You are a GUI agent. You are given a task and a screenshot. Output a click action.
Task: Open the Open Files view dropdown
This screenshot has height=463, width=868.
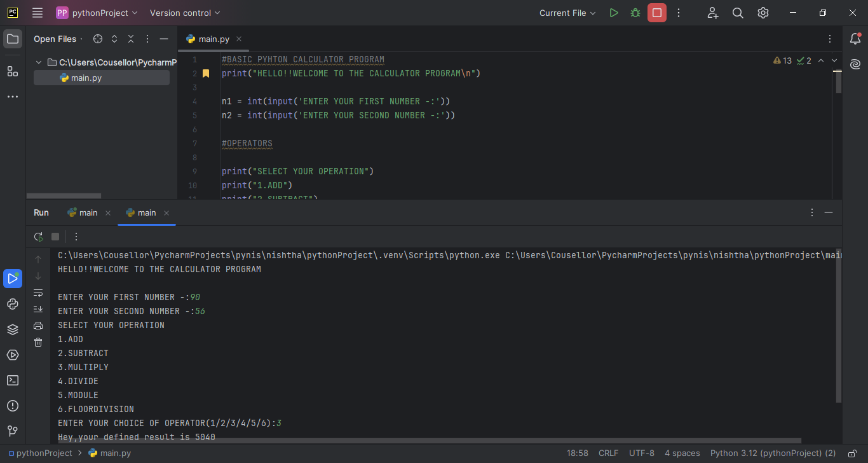[58, 39]
